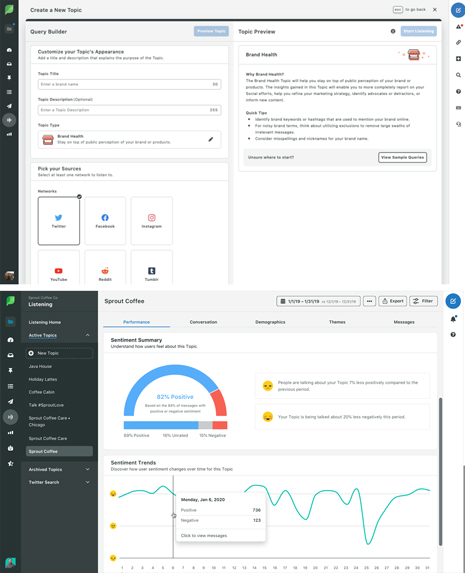Click the Topic Title input field
This screenshot has width=465, height=573.
[x=129, y=84]
